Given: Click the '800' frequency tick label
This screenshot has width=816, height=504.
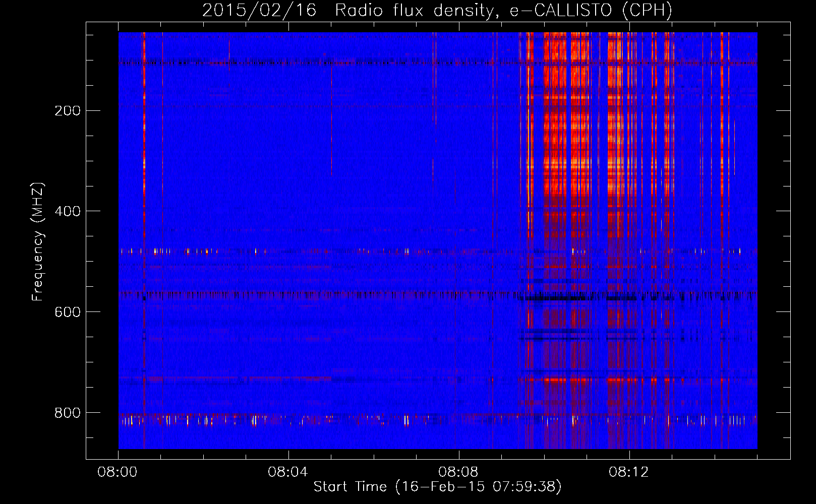Looking at the screenshot, I should pyautogui.click(x=68, y=413).
